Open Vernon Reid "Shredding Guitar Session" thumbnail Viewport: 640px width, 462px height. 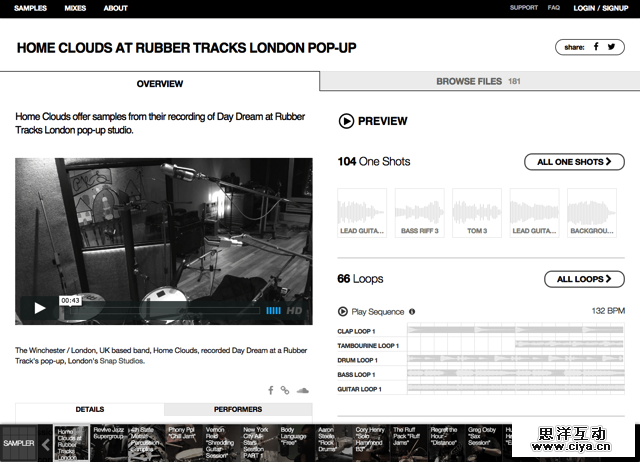pyautogui.click(x=222, y=444)
